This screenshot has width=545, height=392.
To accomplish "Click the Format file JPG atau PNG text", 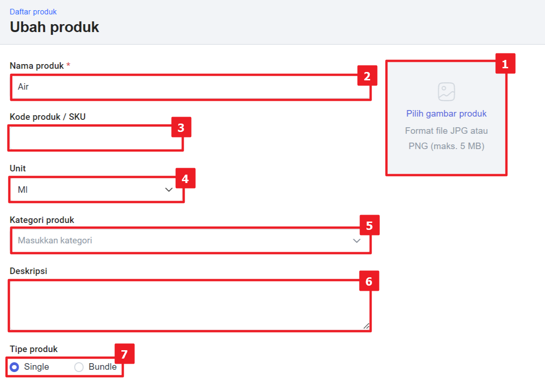I will pos(446,138).
